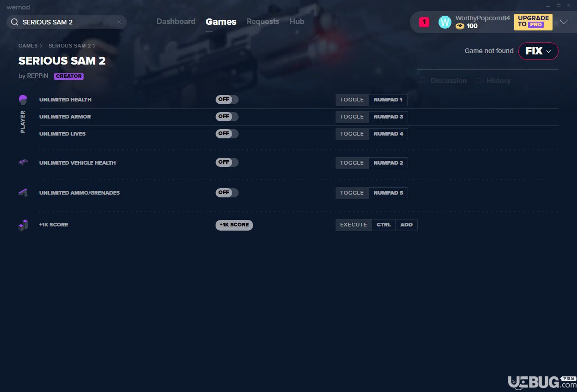
Task: Toggle Unlimited Health on
Action: [x=227, y=100]
